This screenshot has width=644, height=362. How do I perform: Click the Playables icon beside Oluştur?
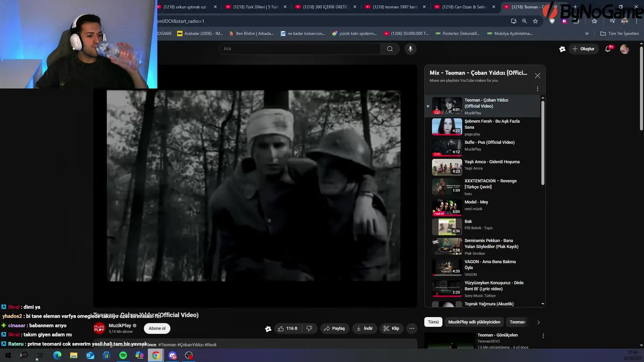(x=562, y=49)
